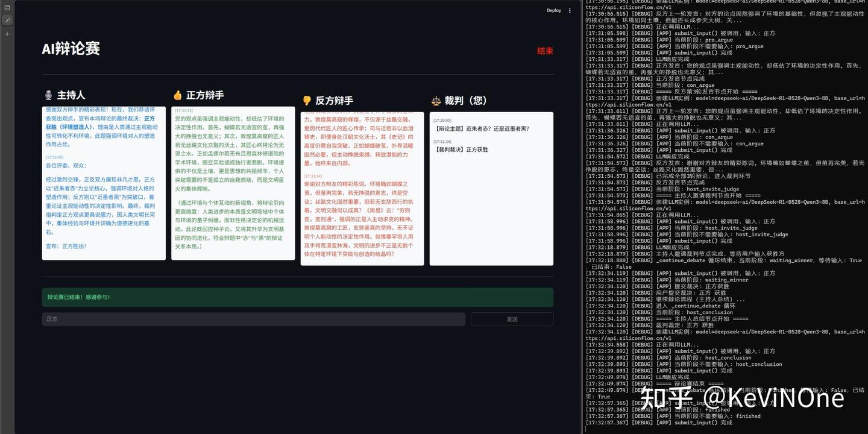The height and width of the screenshot is (434, 868).
Task: Click the Deploy button
Action: click(553, 10)
